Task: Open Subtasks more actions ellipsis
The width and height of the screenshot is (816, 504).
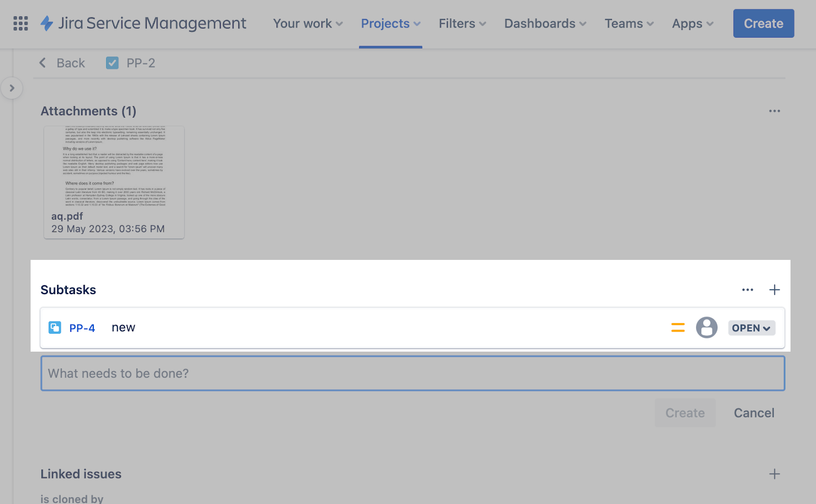Action: tap(747, 290)
